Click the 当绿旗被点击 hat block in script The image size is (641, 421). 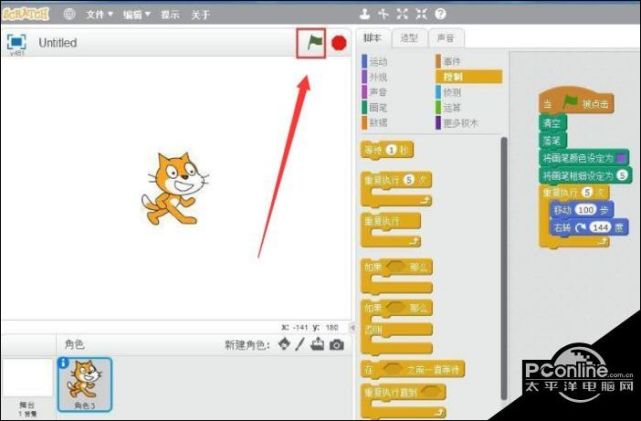pyautogui.click(x=576, y=101)
